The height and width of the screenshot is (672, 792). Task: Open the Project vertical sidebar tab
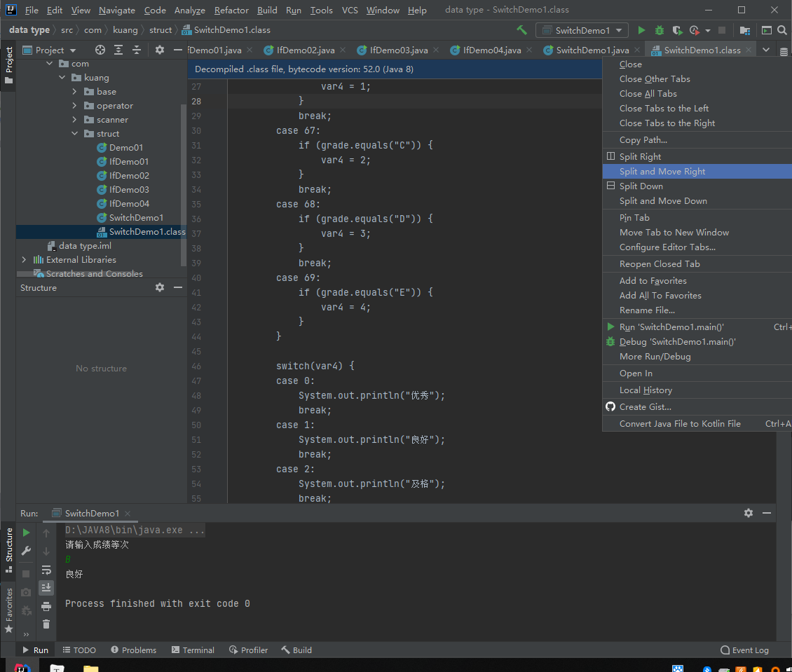click(x=8, y=66)
